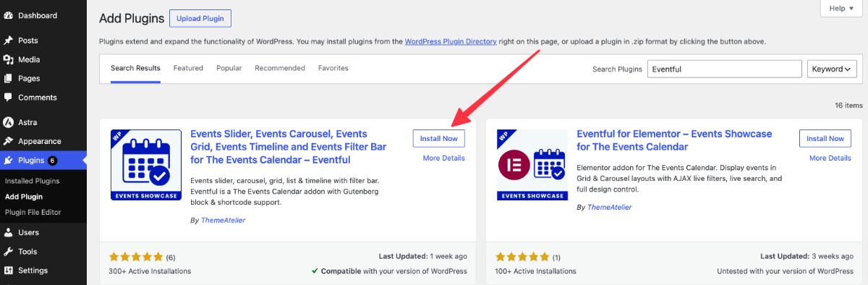868x285 pixels.
Task: Switch to the Popular tab
Action: pos(229,68)
